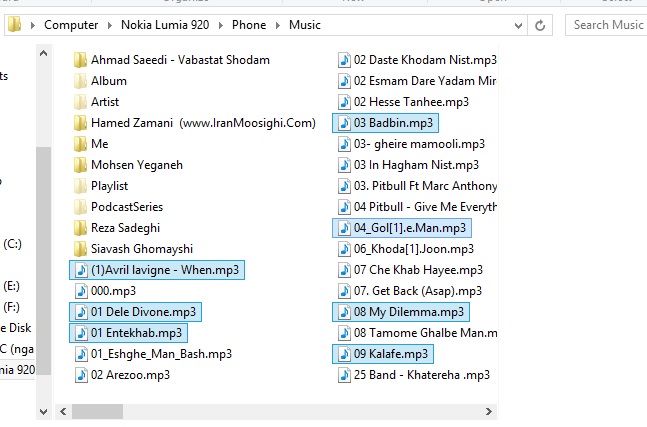Image resolution: width=647 pixels, height=427 pixels.
Task: Click the music icon of 08 My Dilemma.mp3
Action: point(343,312)
